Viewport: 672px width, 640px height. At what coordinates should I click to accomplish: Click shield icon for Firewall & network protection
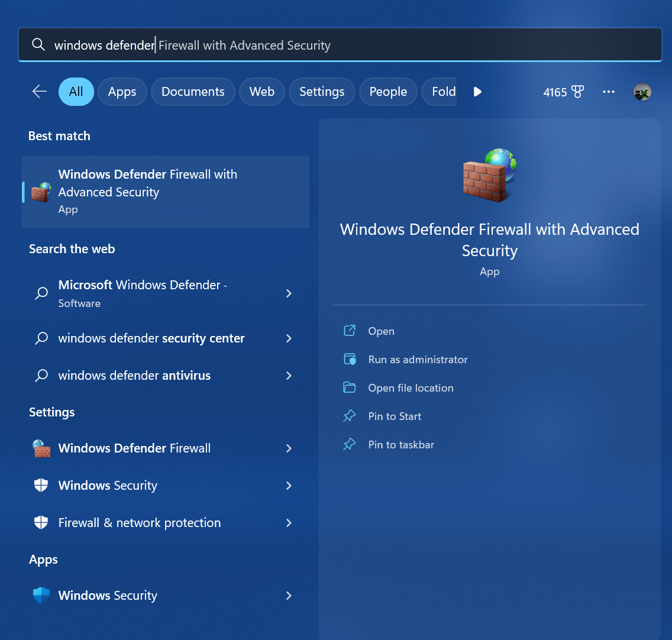coord(41,522)
